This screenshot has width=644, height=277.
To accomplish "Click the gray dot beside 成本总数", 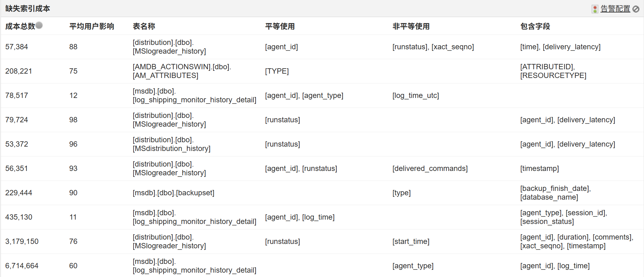I will 39,25.
